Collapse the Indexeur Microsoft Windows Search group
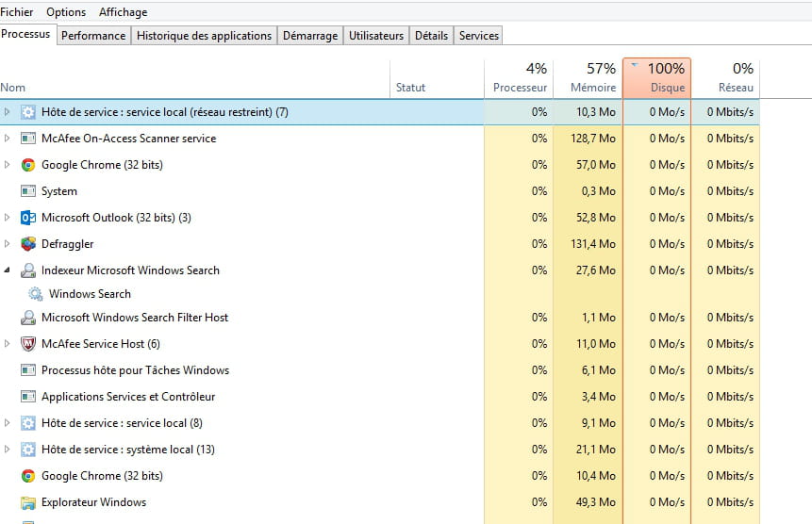This screenshot has height=524, width=812. (7, 270)
